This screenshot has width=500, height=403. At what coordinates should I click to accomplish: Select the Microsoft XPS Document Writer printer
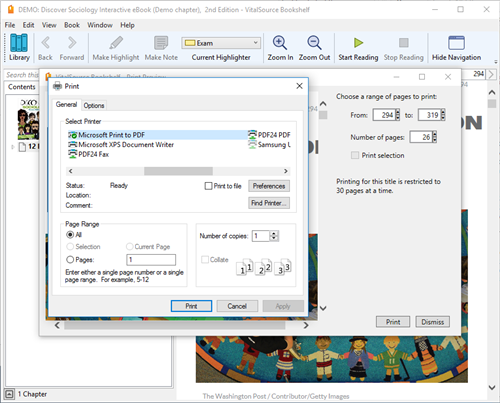coord(121,145)
